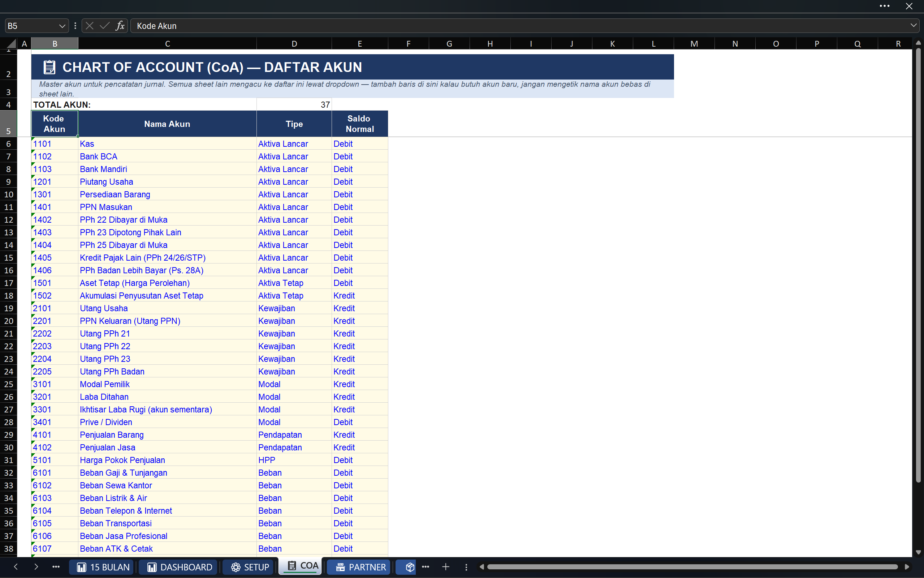Select the Saldo Normal header cell

[x=359, y=124]
